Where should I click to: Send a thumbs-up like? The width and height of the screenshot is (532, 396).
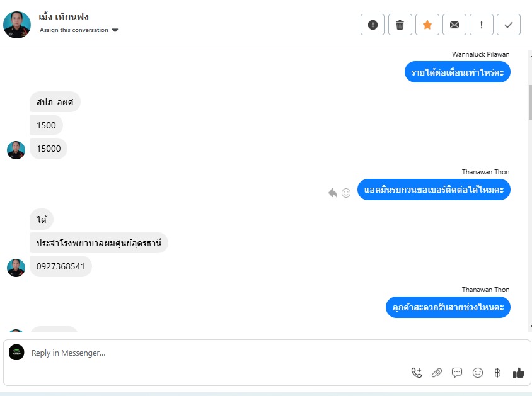[518, 373]
